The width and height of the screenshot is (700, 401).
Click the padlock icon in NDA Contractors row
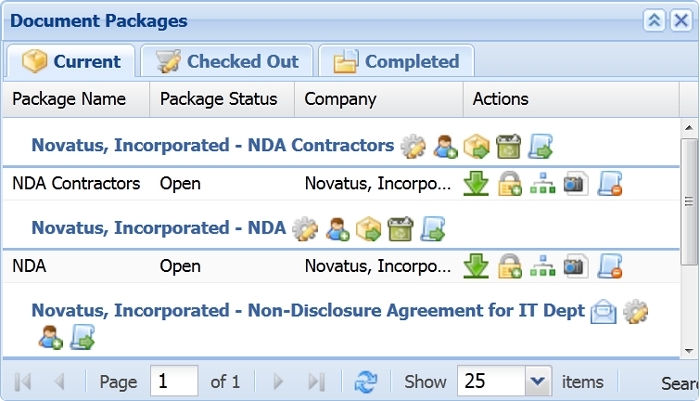510,184
